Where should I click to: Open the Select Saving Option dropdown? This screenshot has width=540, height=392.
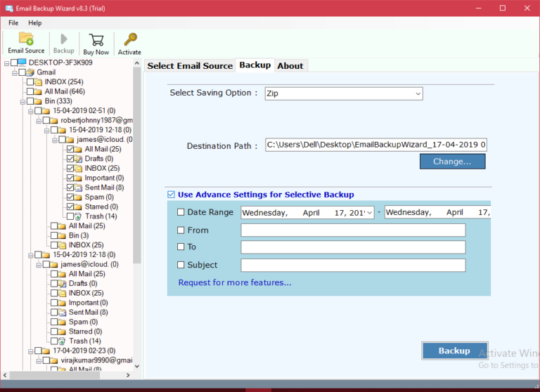(418, 93)
